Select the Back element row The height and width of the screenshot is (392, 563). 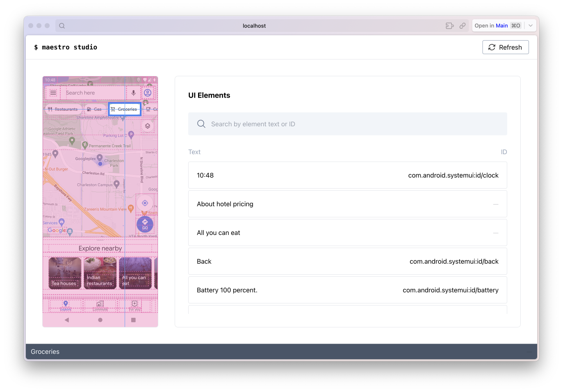pyautogui.click(x=348, y=261)
